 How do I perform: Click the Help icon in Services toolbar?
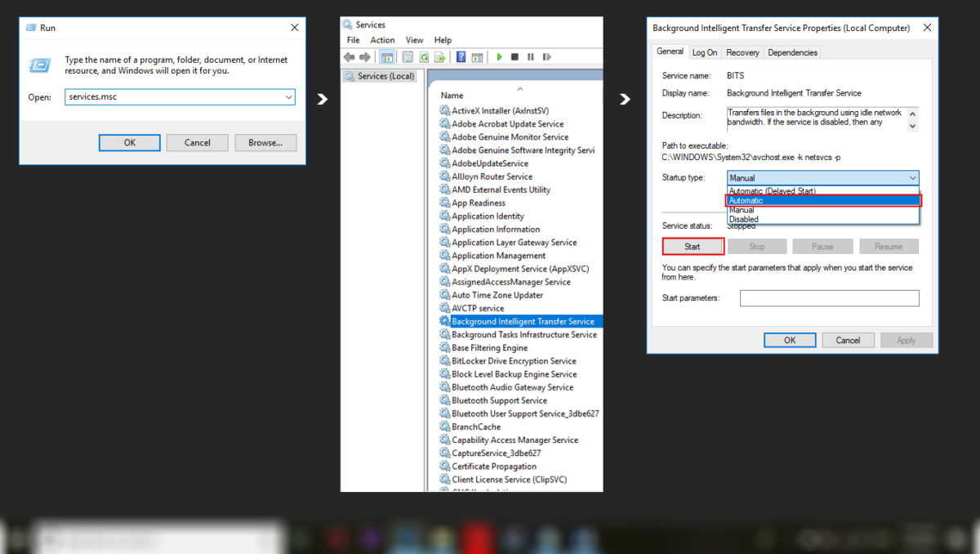460,56
